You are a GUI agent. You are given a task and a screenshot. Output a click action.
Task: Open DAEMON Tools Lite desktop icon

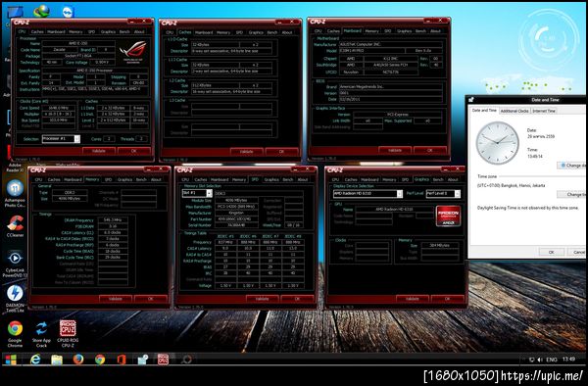click(15, 299)
